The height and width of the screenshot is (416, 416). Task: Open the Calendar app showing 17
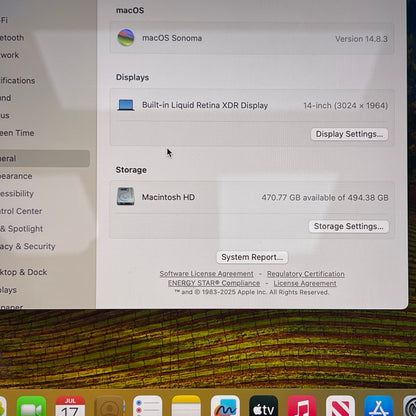pos(70,406)
